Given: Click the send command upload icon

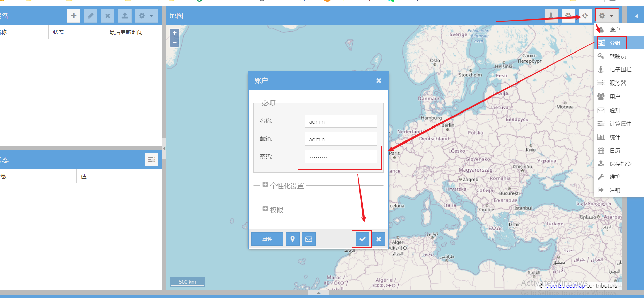Looking at the screenshot, I should pyautogui.click(x=125, y=16).
